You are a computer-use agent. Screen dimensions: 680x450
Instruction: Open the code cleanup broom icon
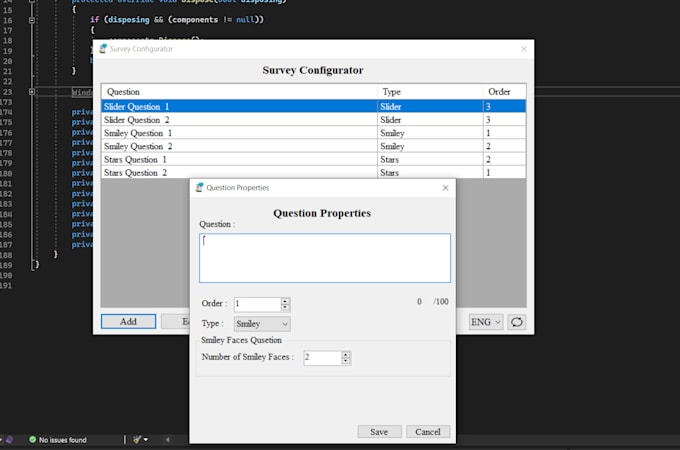click(x=137, y=439)
